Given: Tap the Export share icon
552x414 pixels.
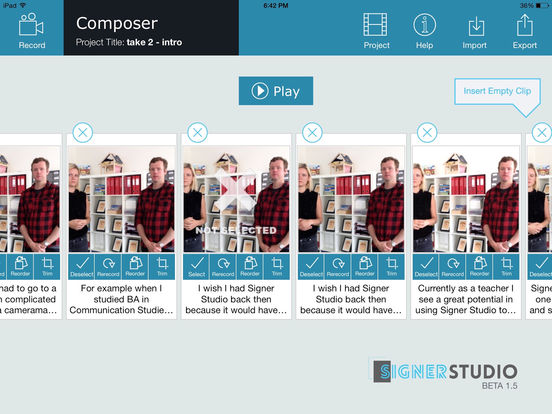Looking at the screenshot, I should tap(525, 31).
